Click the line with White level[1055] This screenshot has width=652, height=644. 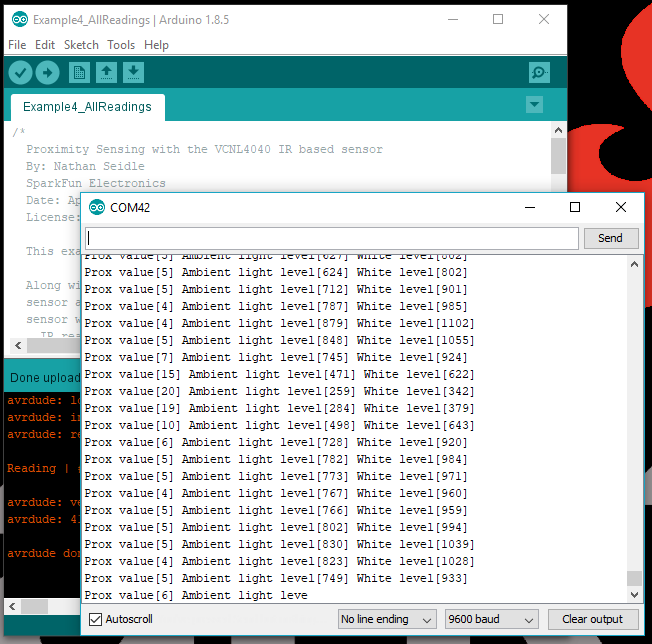click(x=279, y=340)
